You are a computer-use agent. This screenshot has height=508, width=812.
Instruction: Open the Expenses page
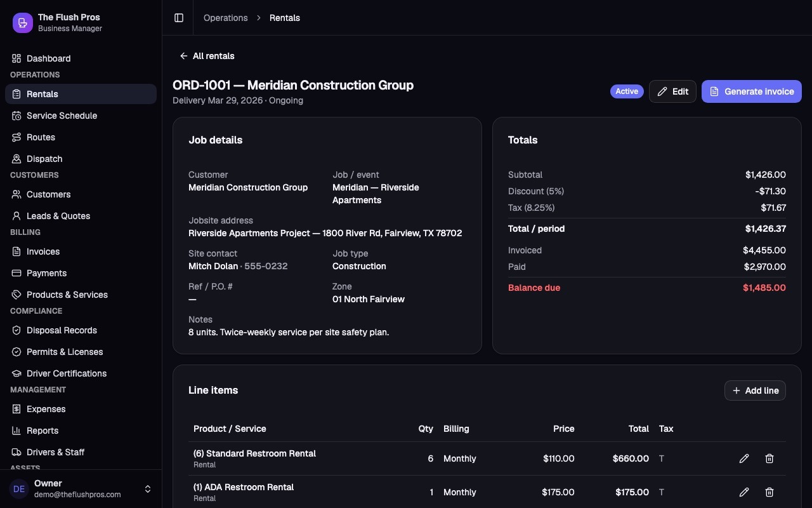(81, 409)
